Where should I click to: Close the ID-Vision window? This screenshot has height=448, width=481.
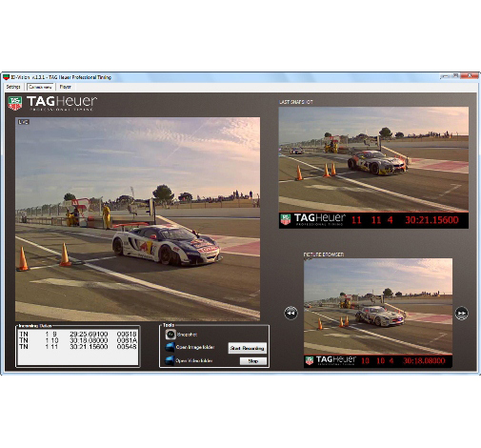pyautogui.click(x=470, y=76)
